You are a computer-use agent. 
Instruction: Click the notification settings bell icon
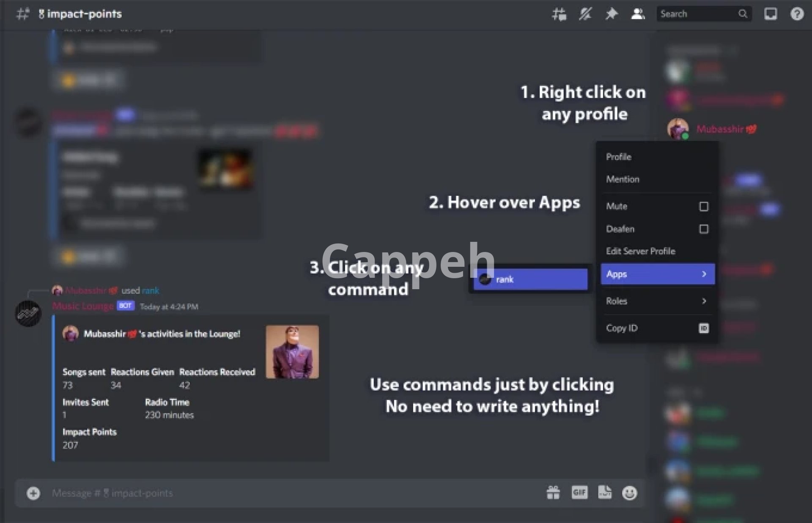(585, 14)
